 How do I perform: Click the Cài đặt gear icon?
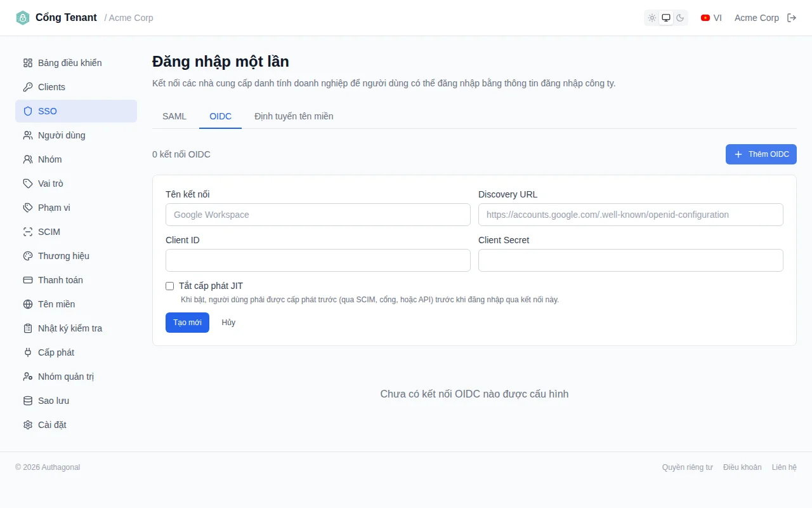tap(28, 425)
